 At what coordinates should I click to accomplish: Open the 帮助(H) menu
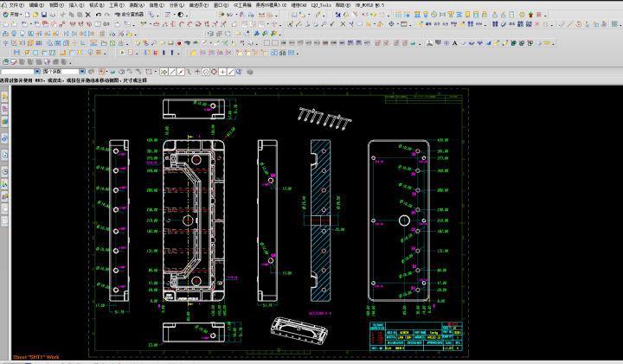pos(343,5)
